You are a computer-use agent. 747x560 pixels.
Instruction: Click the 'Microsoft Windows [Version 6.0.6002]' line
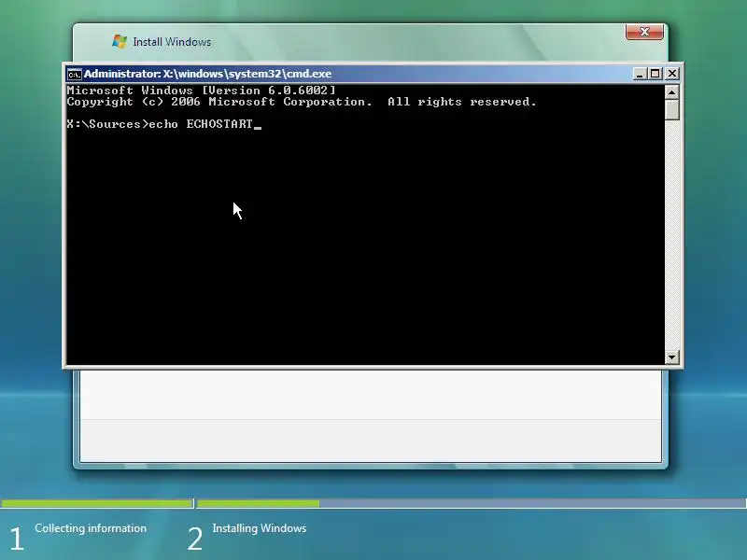[x=201, y=91]
